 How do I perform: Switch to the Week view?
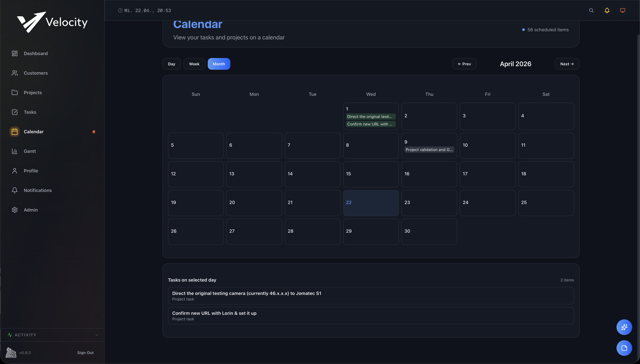pyautogui.click(x=194, y=64)
